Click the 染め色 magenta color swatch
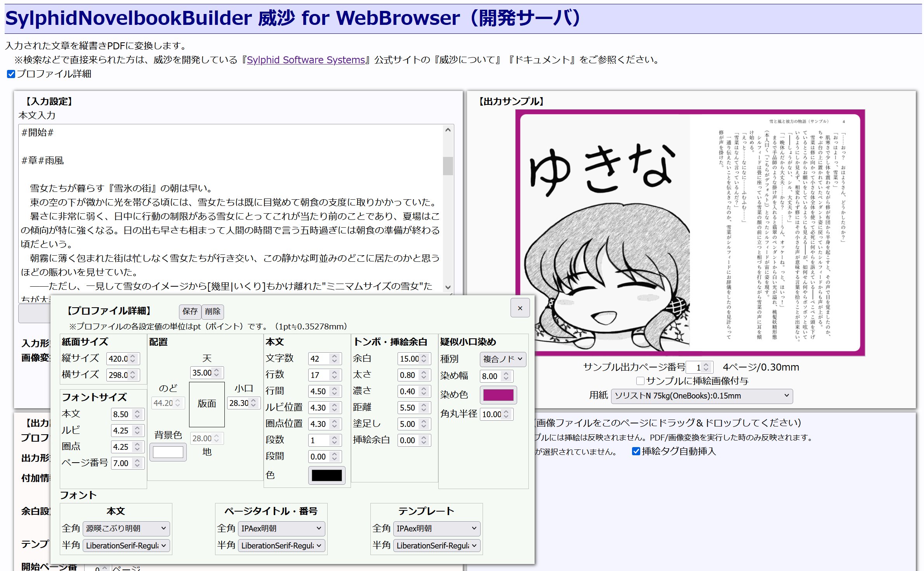This screenshot has width=924, height=571. (498, 395)
